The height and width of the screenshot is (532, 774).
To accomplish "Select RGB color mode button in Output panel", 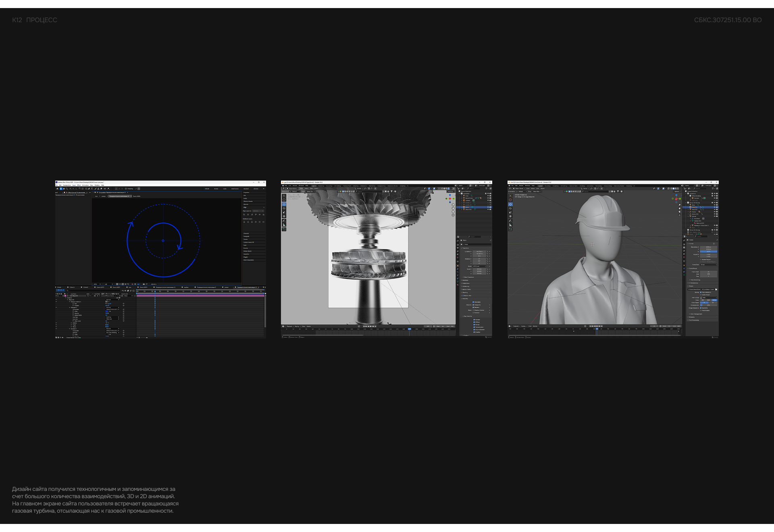I will tap(708, 300).
